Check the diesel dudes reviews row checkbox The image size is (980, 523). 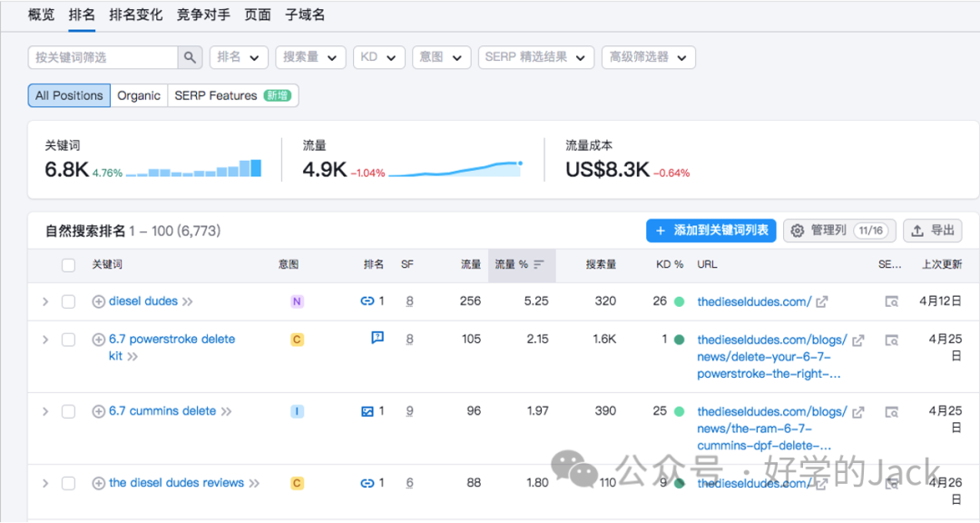tap(69, 484)
